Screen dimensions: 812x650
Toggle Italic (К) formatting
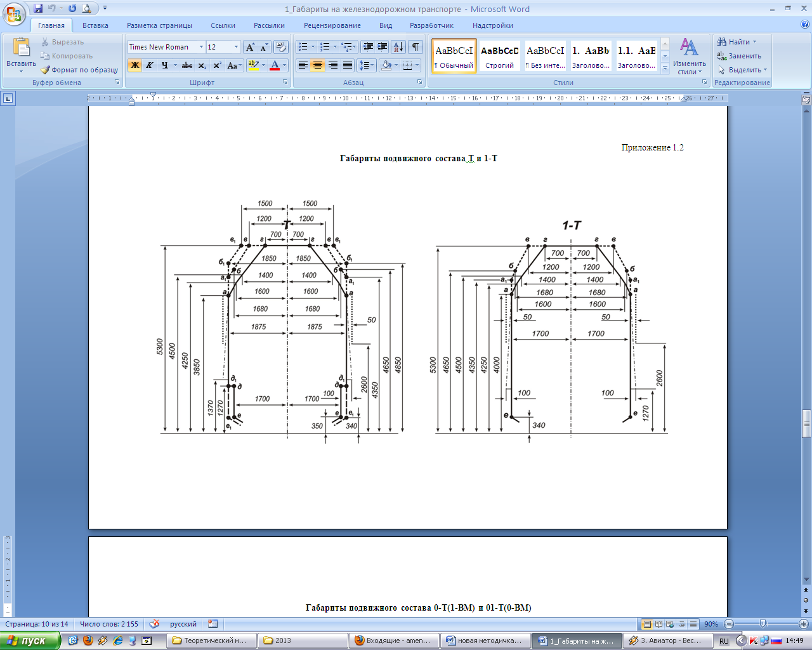tap(150, 65)
